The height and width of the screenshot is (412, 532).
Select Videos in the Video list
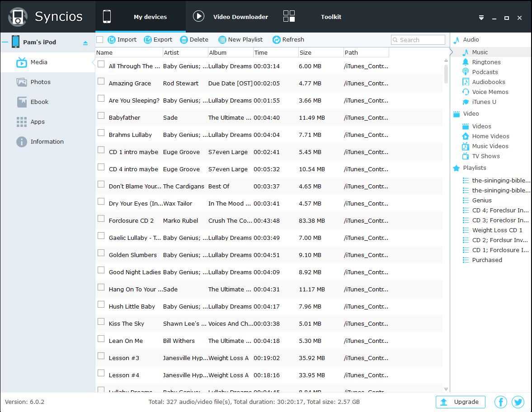[x=482, y=126]
